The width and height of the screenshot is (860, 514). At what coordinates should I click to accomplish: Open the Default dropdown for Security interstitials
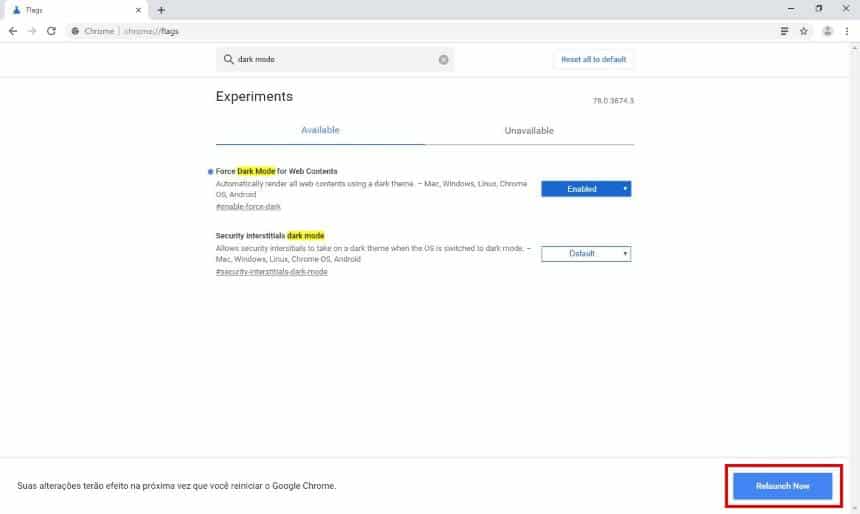point(586,253)
